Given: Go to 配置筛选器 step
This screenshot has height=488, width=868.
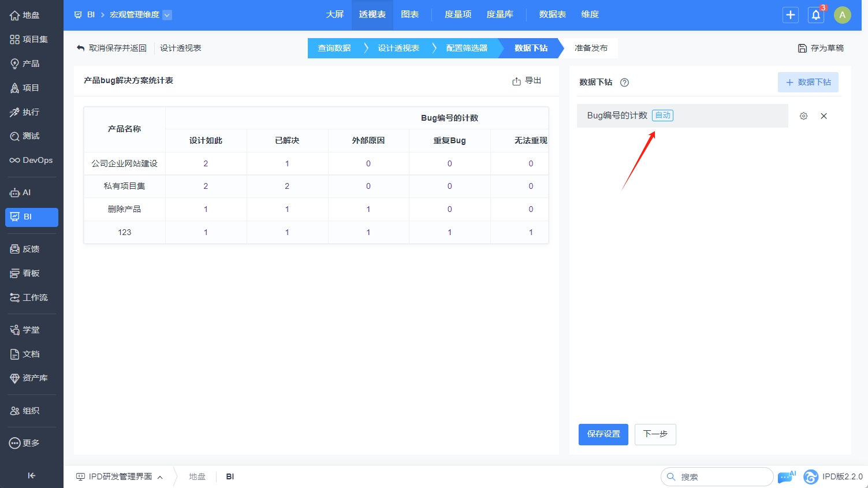Looking at the screenshot, I should tap(467, 48).
